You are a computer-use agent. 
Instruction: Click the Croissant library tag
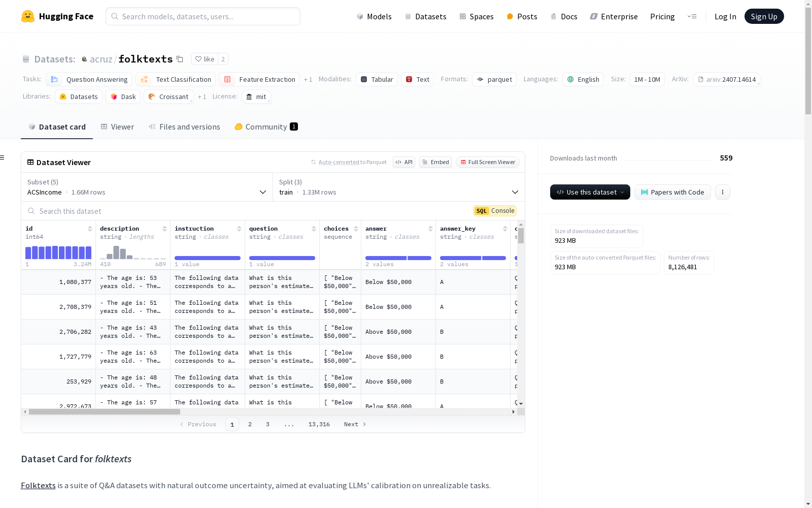[x=168, y=97]
